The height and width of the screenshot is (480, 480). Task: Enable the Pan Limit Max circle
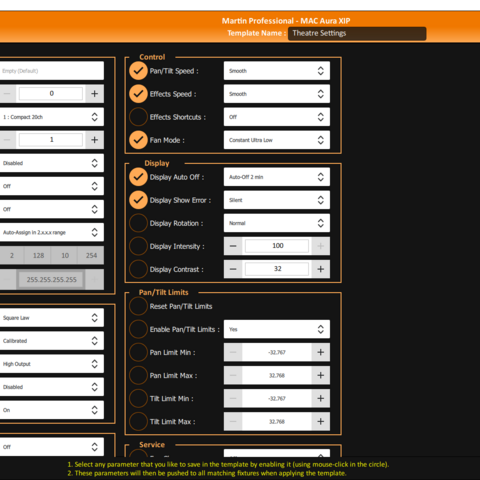coord(138,375)
